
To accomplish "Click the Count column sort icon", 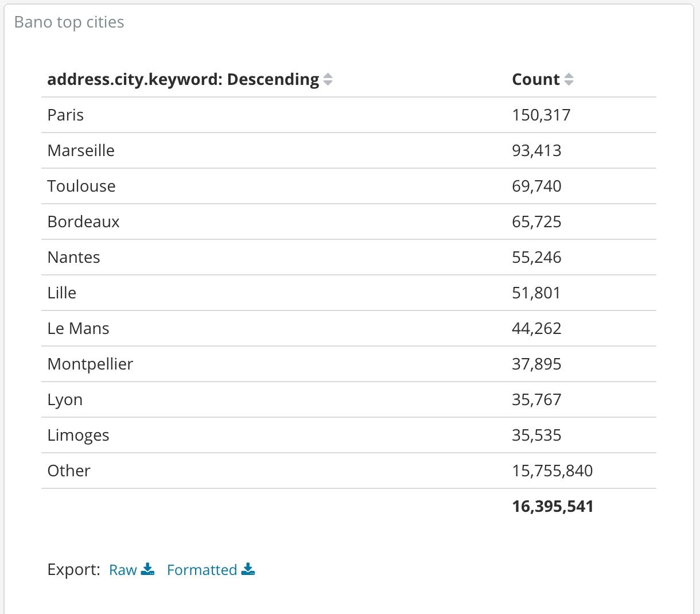I will click(x=569, y=79).
